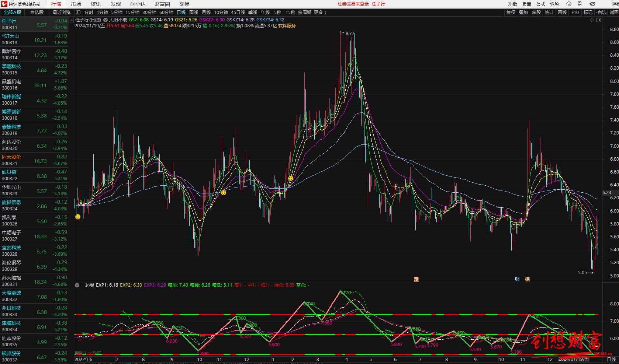The width and height of the screenshot is (619, 364).
Task: Switch chart to 分时 view
Action: click(89, 13)
